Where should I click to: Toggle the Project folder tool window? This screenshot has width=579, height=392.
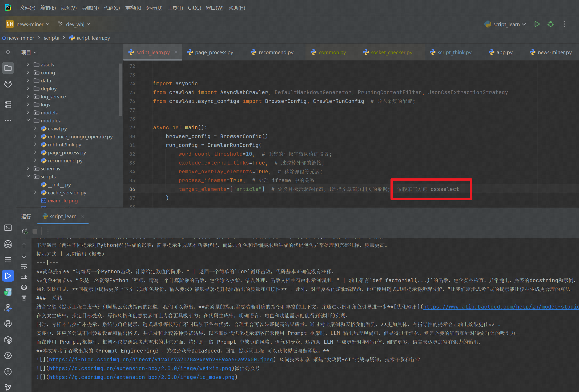[8, 68]
